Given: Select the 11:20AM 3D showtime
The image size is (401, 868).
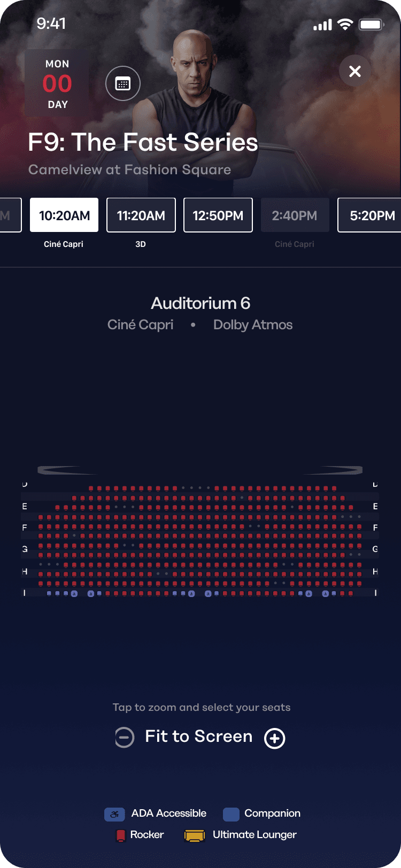Looking at the screenshot, I should tap(141, 215).
